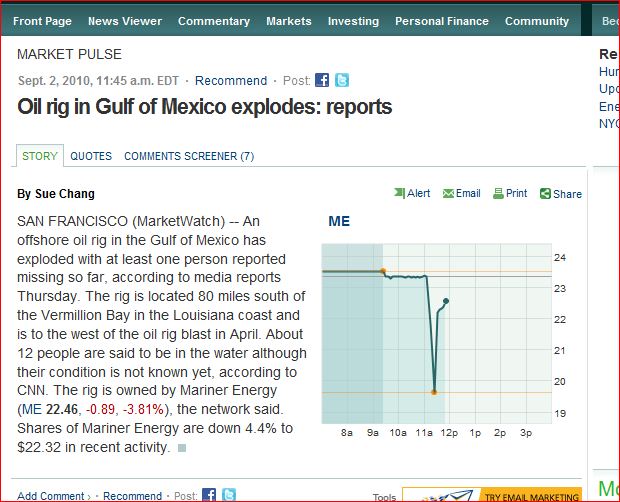Viewport: 620px width, 502px height.
Task: Post to Twitter icon at article bottom
Action: point(229,495)
